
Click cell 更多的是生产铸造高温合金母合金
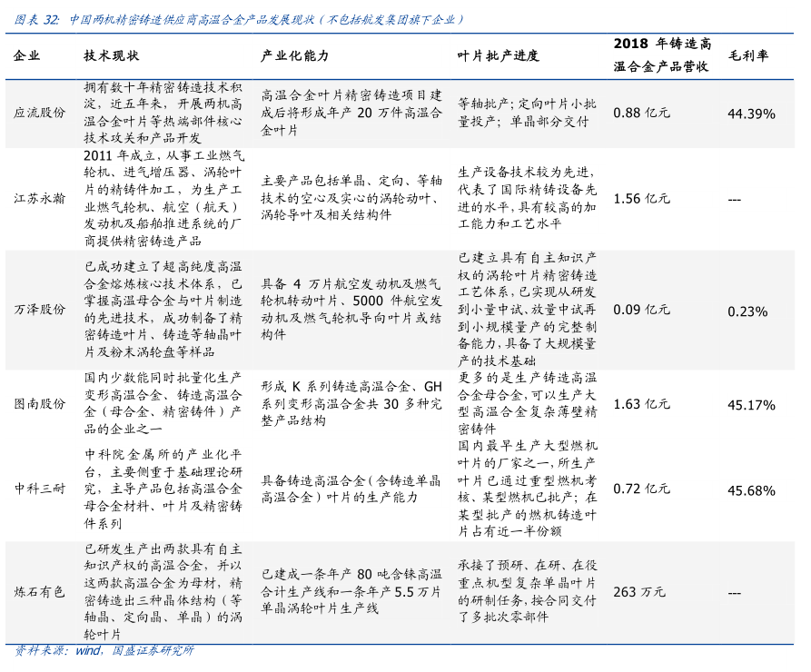pos(527,403)
